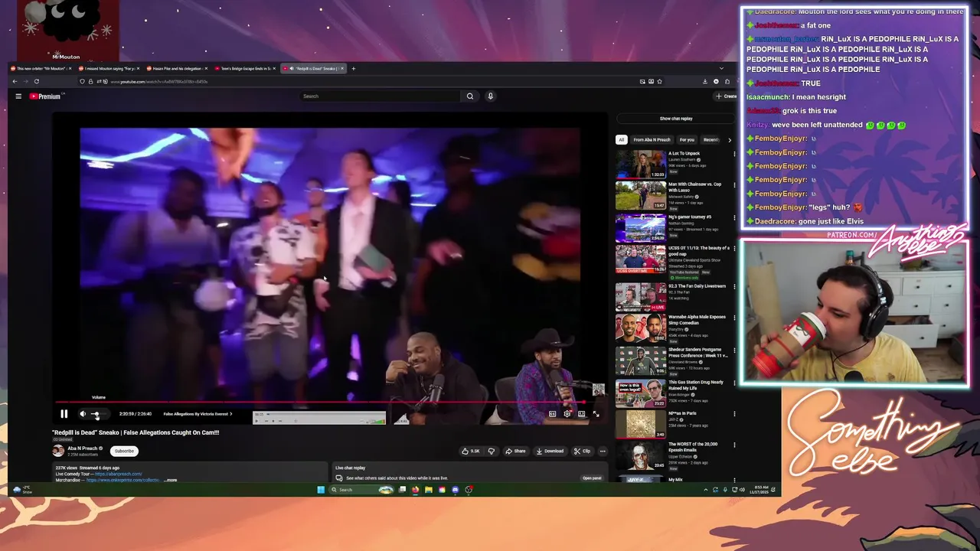Open the browser downloads icon
This screenshot has height=551, width=980.
tap(704, 81)
